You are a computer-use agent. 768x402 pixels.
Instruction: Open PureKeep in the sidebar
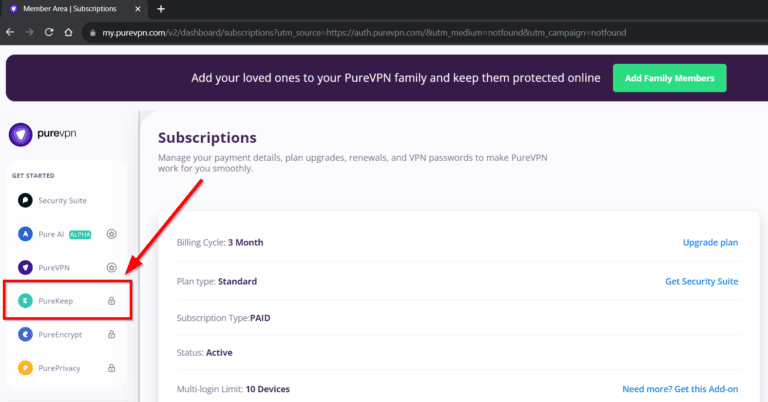(57, 301)
